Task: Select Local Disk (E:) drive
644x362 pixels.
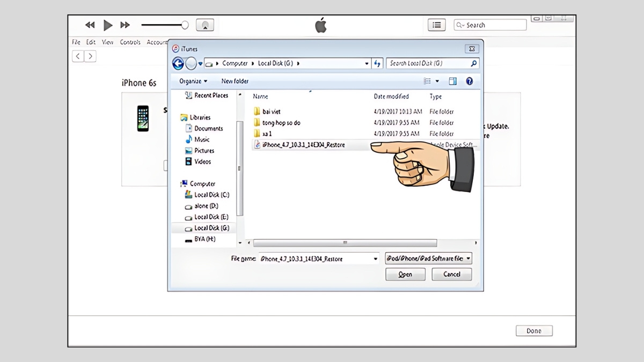Action: [207, 217]
